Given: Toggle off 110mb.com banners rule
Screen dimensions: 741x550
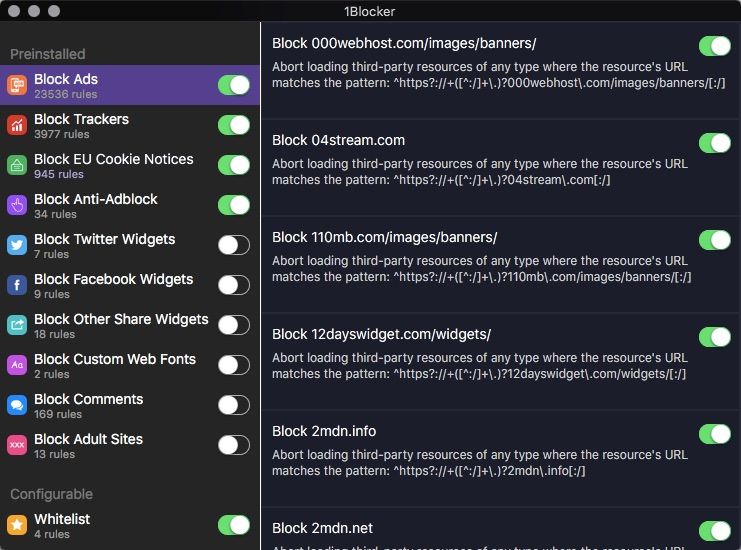Looking at the screenshot, I should tap(715, 240).
